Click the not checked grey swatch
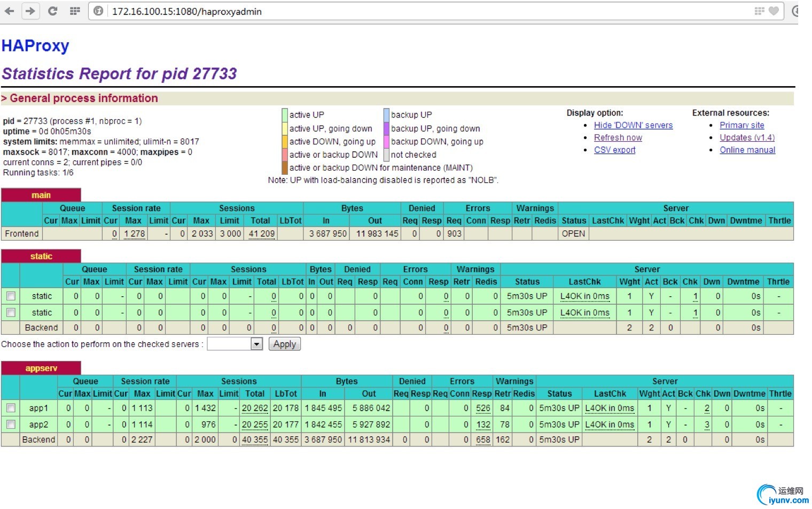This screenshot has width=812, height=509. pyautogui.click(x=386, y=155)
